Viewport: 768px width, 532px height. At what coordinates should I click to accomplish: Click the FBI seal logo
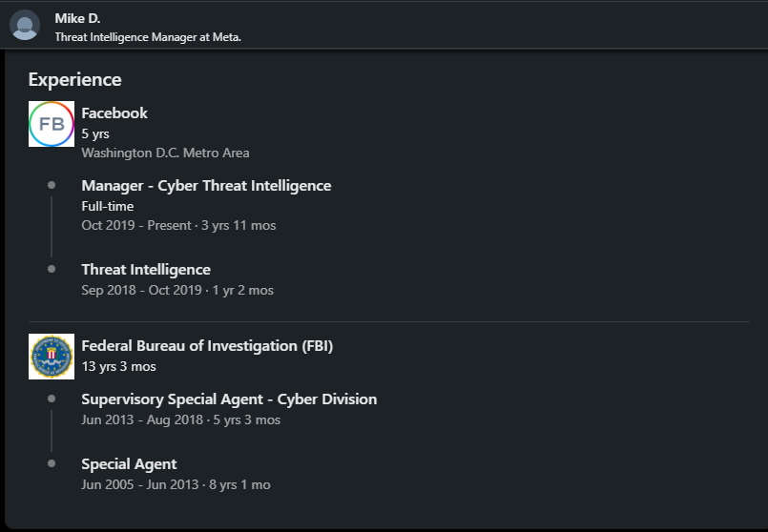point(52,357)
